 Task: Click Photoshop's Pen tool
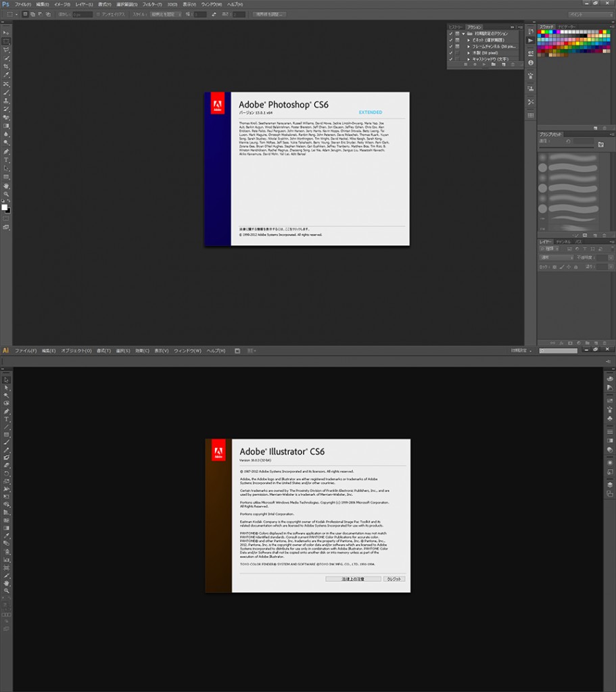click(x=6, y=151)
